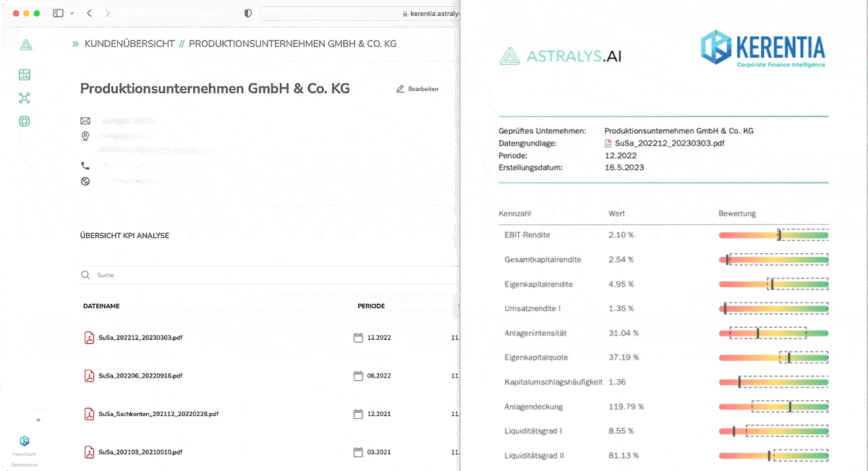Image resolution: width=868 pixels, height=471 pixels.
Task: Go to KUNDENÜBERSICHT breadcrumb
Action: coord(129,44)
